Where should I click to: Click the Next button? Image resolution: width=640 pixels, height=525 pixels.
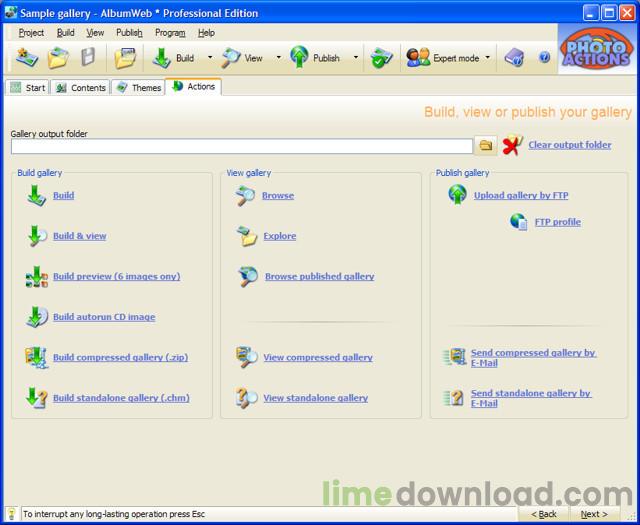click(x=594, y=514)
